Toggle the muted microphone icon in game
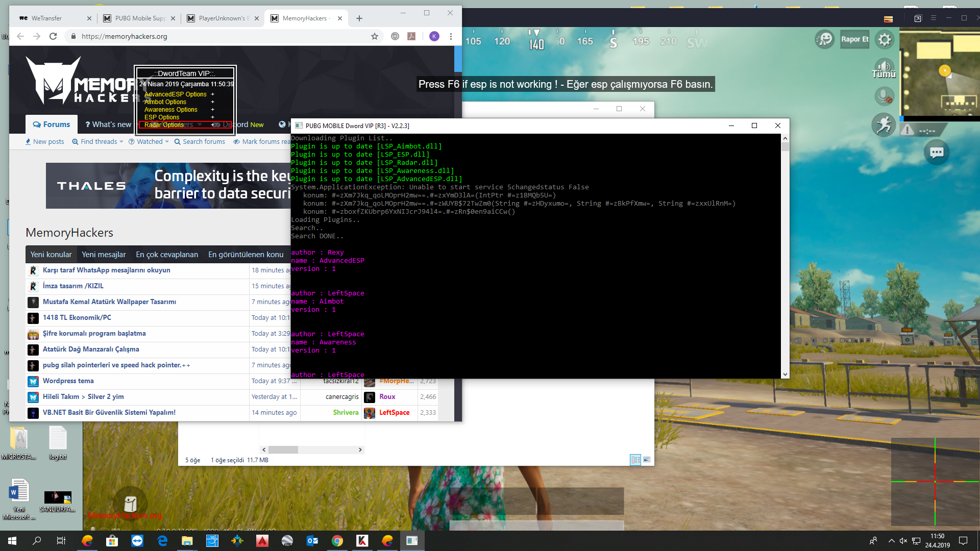The width and height of the screenshot is (980, 551). point(884,96)
